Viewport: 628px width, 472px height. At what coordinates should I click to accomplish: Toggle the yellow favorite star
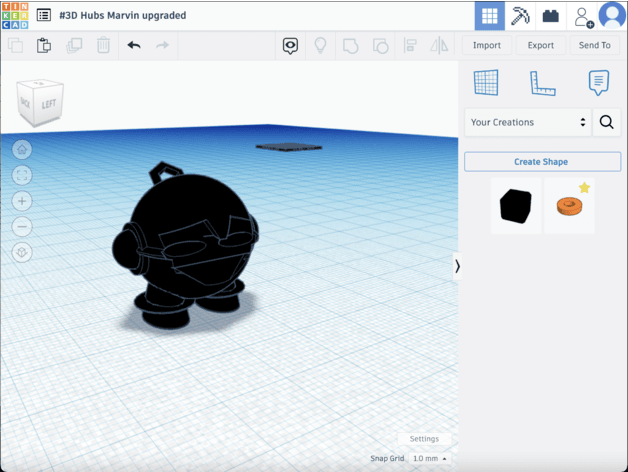[584, 188]
